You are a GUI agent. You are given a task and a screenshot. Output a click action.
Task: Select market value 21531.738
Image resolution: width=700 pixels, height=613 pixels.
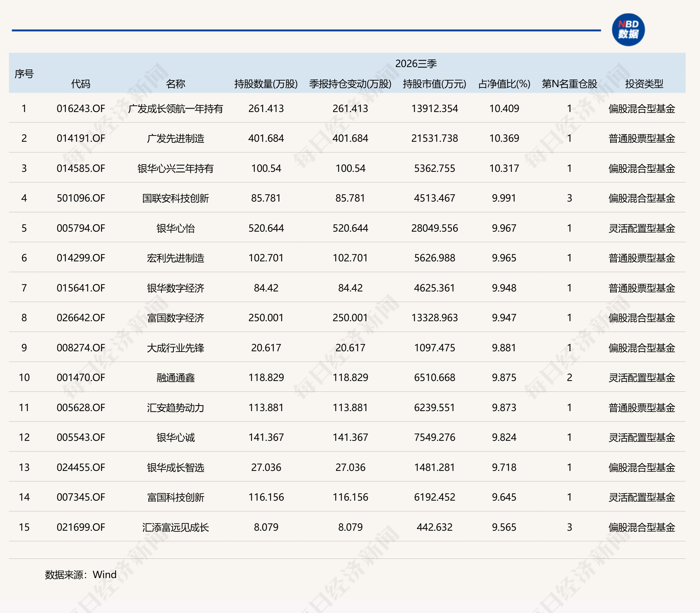[x=435, y=138]
